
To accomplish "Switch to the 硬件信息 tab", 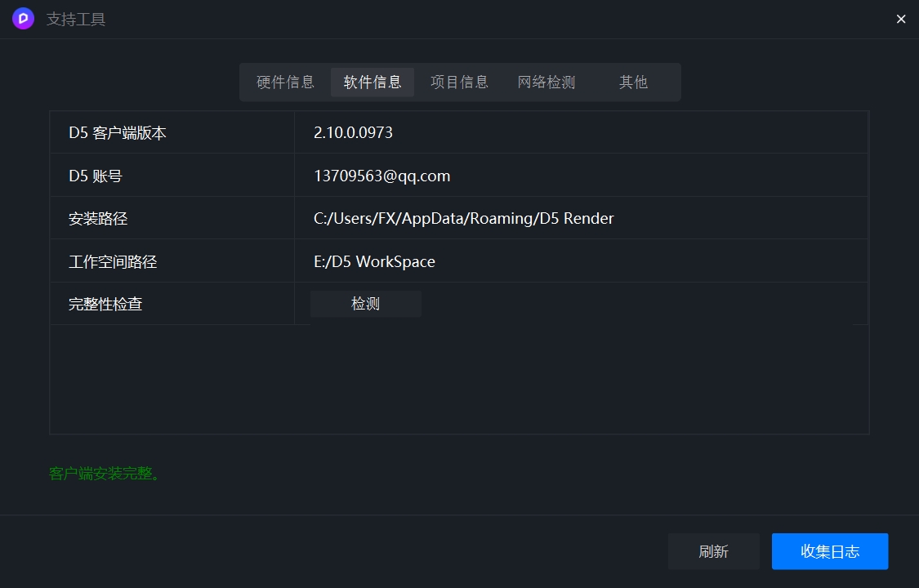I will tap(285, 82).
